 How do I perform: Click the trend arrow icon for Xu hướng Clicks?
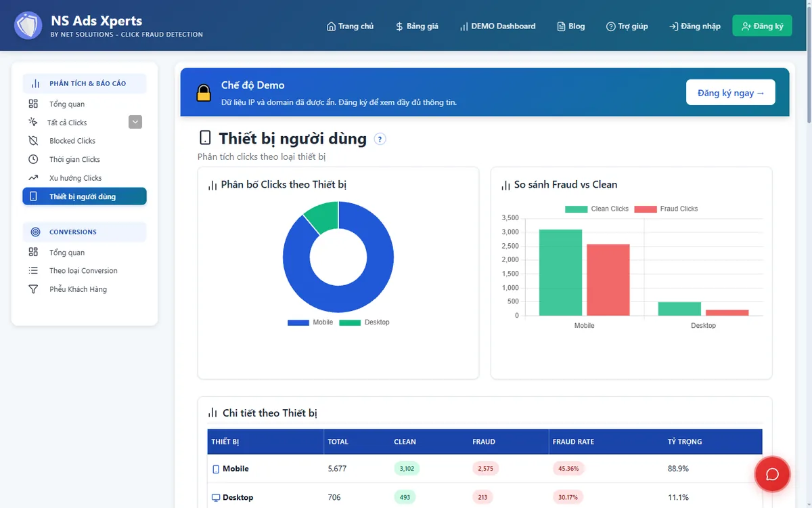33,177
